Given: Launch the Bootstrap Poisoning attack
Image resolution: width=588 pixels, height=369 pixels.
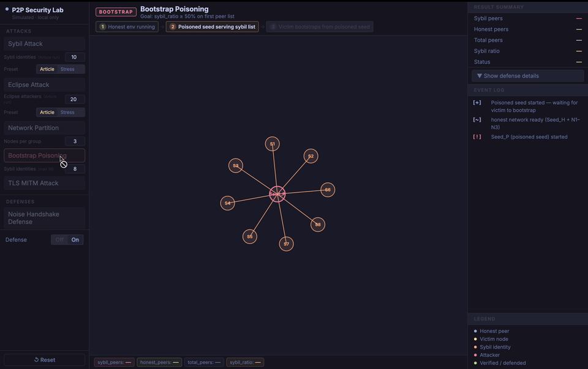Looking at the screenshot, I should 44,156.
